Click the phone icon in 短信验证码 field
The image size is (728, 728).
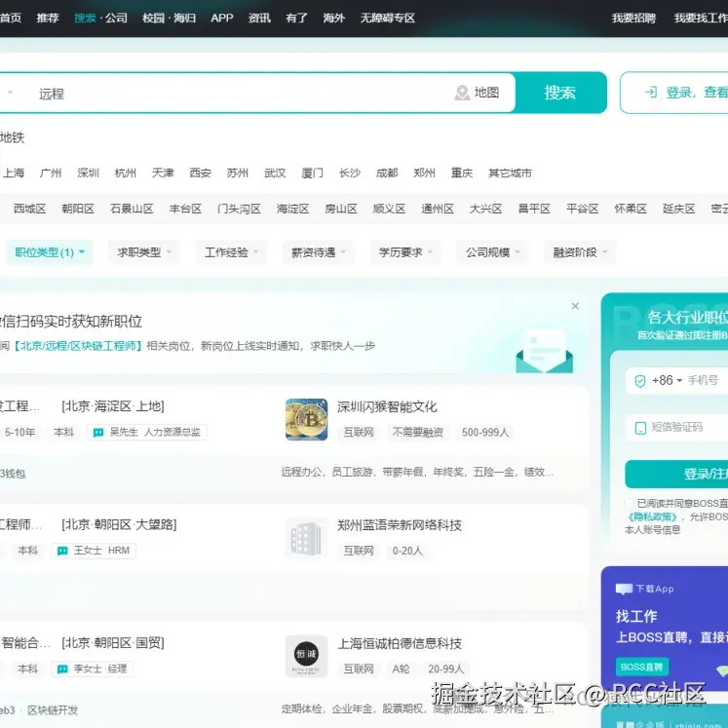640,428
